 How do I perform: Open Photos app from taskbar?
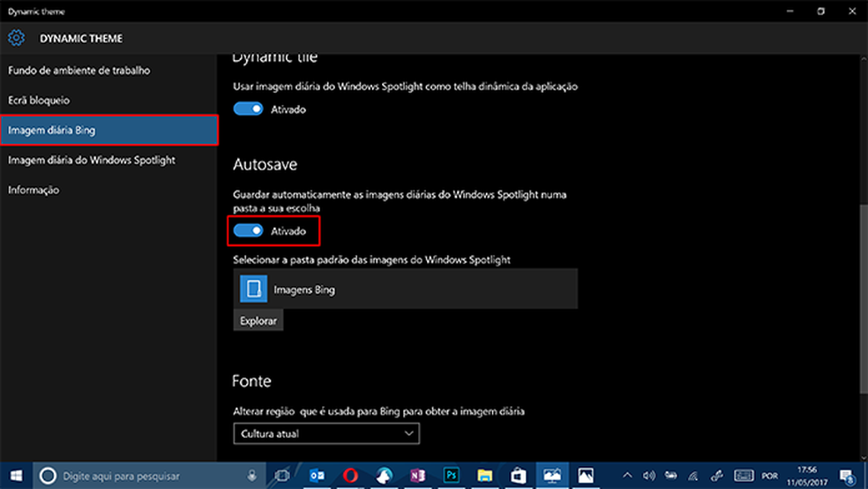point(586,476)
